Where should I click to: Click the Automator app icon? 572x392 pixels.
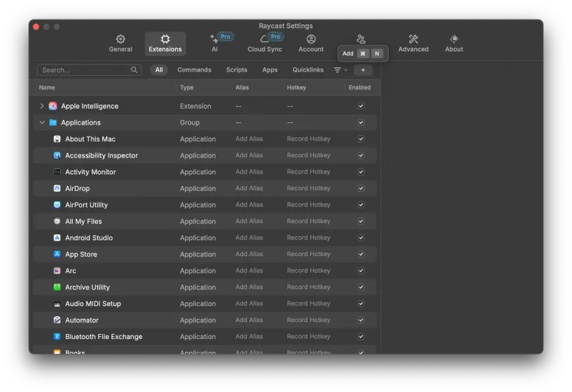[57, 320]
